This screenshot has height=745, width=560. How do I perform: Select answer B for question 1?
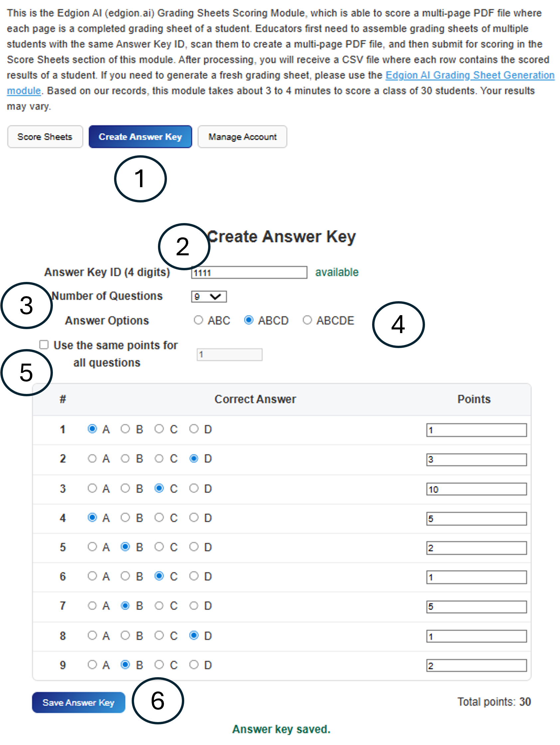[x=126, y=429]
